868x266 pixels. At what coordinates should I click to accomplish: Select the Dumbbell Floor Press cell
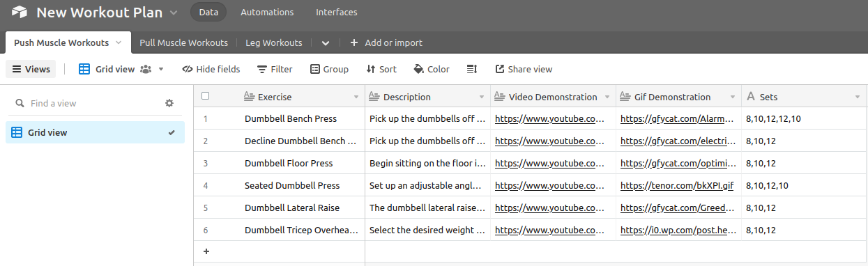pos(302,164)
